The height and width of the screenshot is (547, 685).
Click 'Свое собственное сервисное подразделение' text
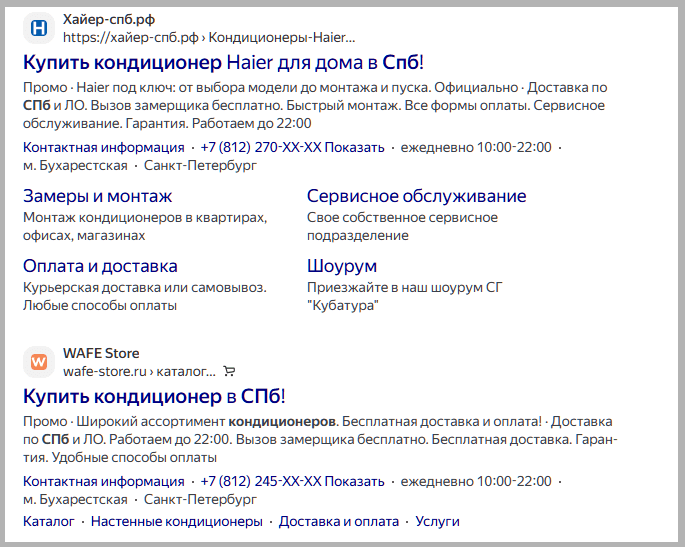(x=402, y=226)
